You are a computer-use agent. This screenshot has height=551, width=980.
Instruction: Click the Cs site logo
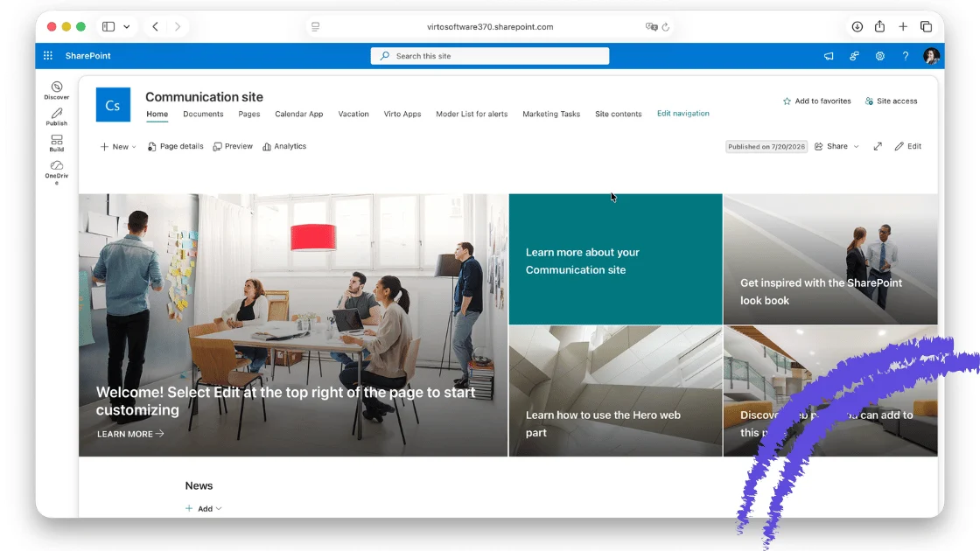113,105
